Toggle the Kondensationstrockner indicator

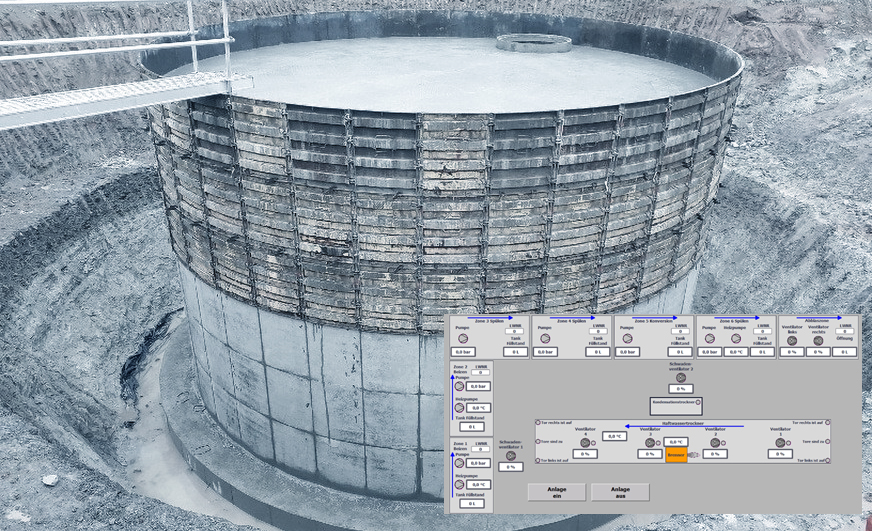699,402
